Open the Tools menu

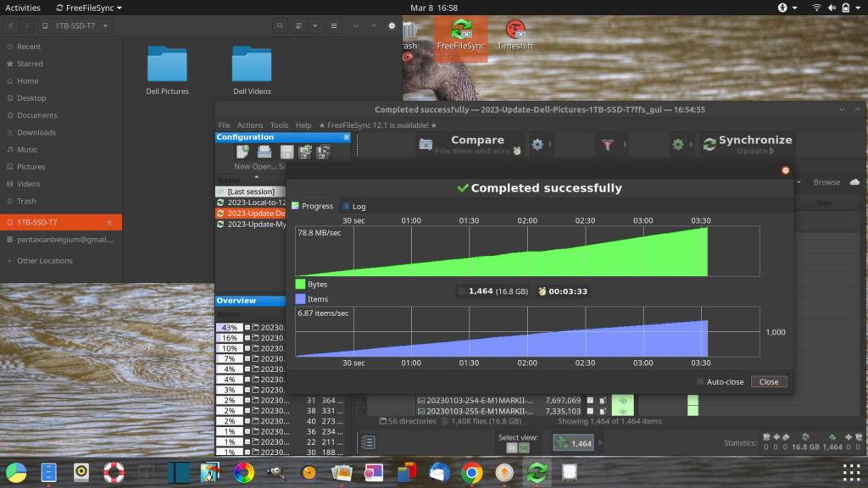coord(279,125)
